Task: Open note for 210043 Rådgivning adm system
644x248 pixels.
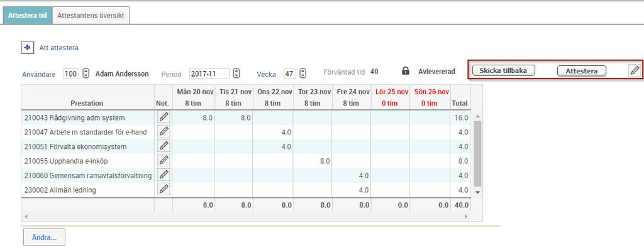Action: [164, 117]
